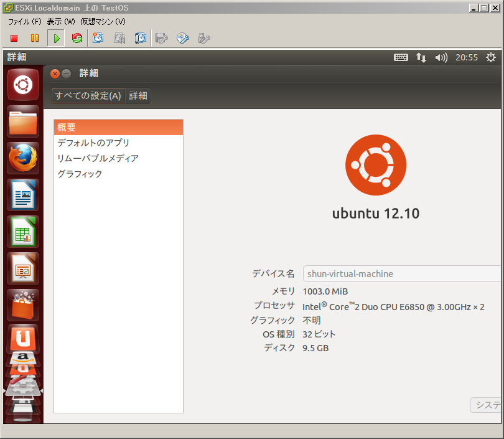Viewport: 504px width, 439px height.
Task: Open the sound volume indicator
Action: point(441,57)
